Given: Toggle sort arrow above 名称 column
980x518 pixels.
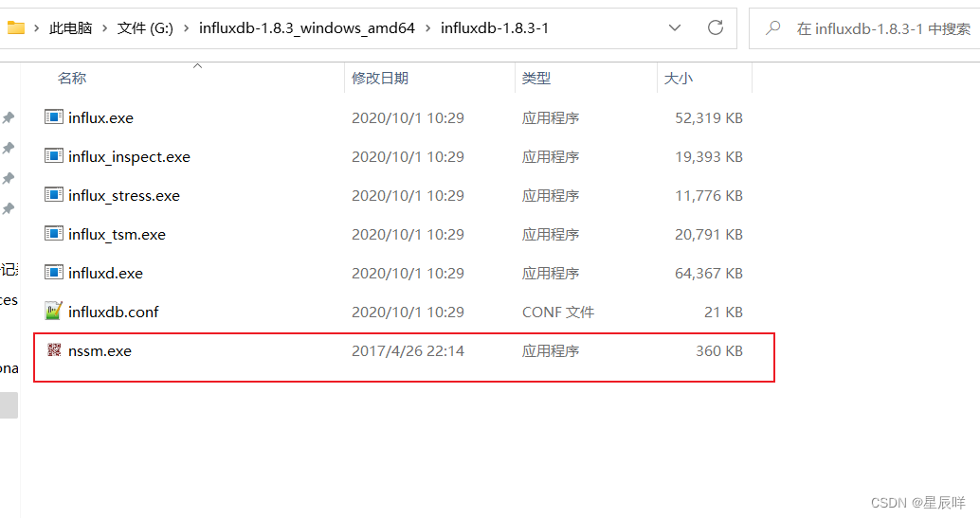Looking at the screenshot, I should tap(197, 65).
